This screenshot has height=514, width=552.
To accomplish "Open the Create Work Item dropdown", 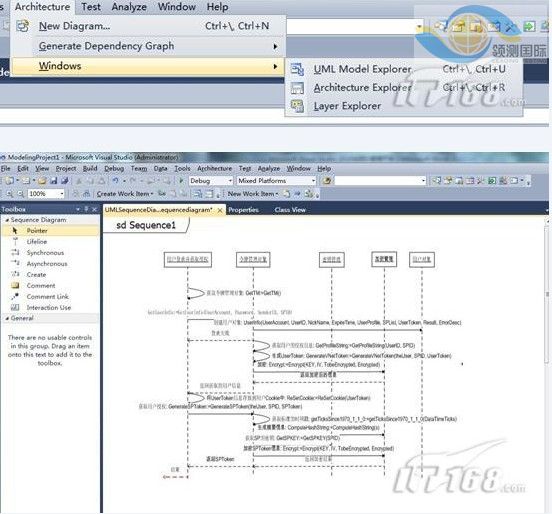I will [x=125, y=194].
